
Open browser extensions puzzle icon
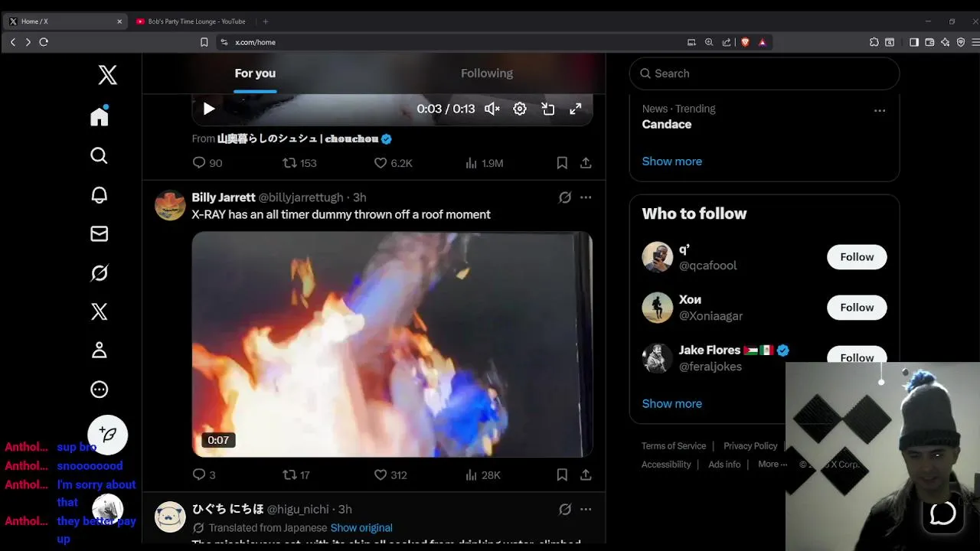tap(874, 42)
